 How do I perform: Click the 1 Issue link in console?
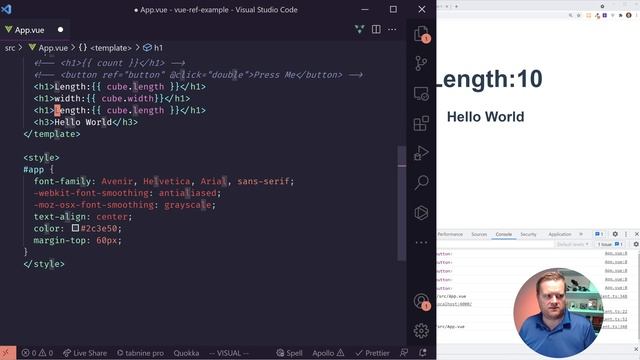coord(610,244)
